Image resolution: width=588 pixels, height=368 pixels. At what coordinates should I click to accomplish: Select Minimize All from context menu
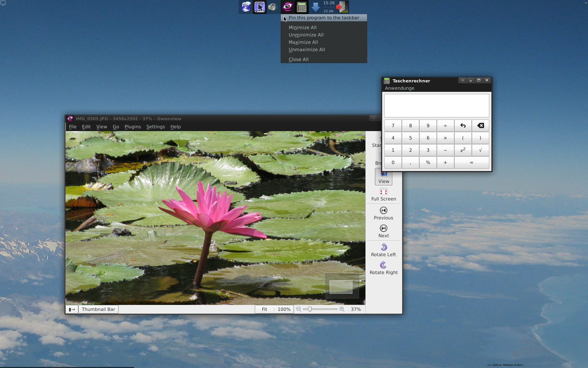point(302,27)
